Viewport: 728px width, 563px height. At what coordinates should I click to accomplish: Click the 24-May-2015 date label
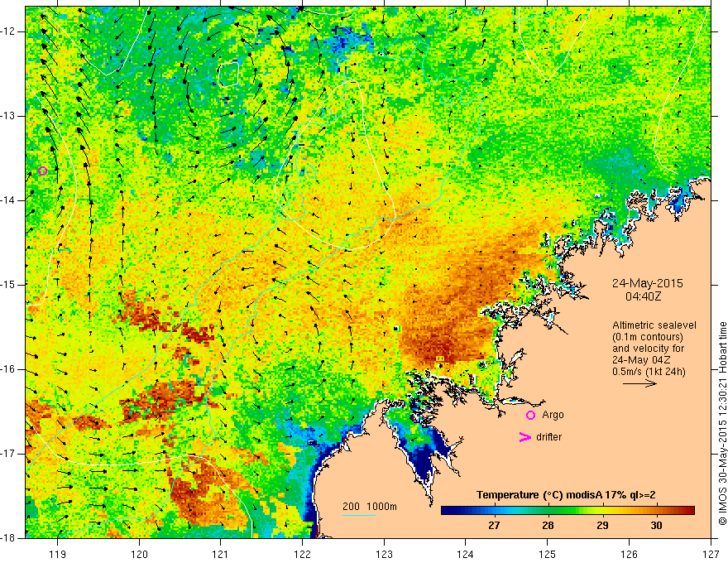pos(647,283)
